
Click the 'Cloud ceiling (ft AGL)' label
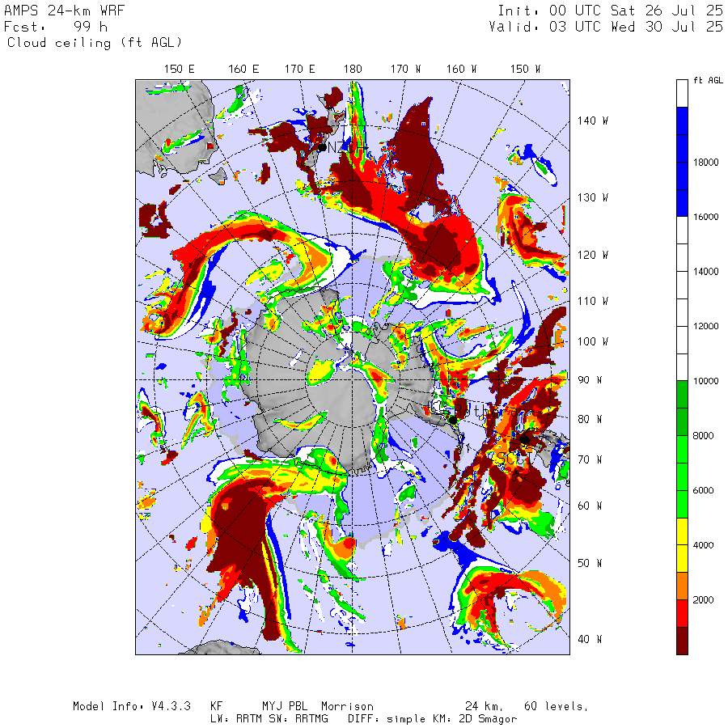tap(95, 43)
